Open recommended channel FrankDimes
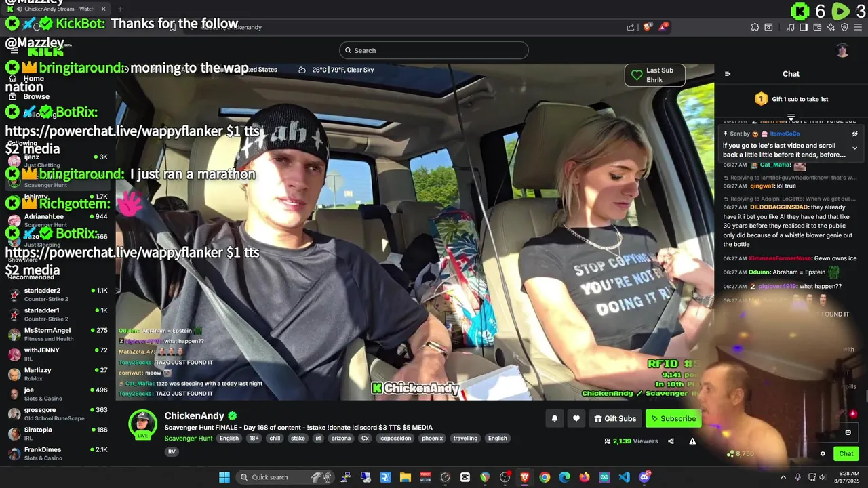The height and width of the screenshot is (488, 868). 58,454
